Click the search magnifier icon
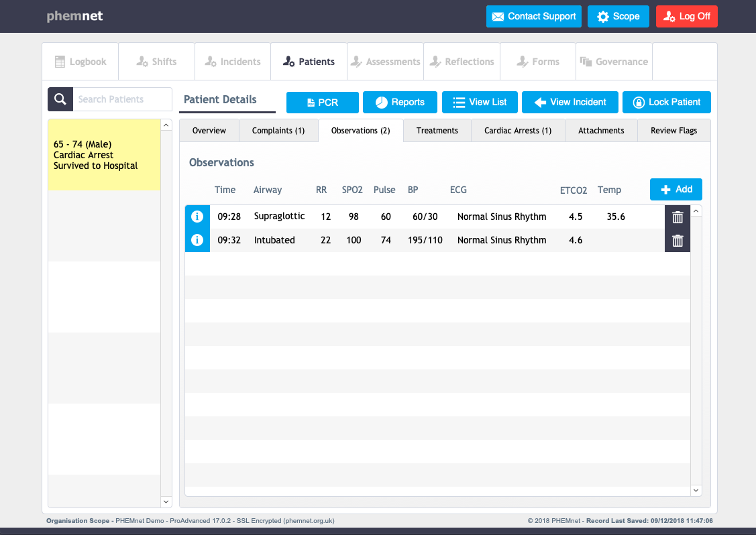 click(x=60, y=99)
